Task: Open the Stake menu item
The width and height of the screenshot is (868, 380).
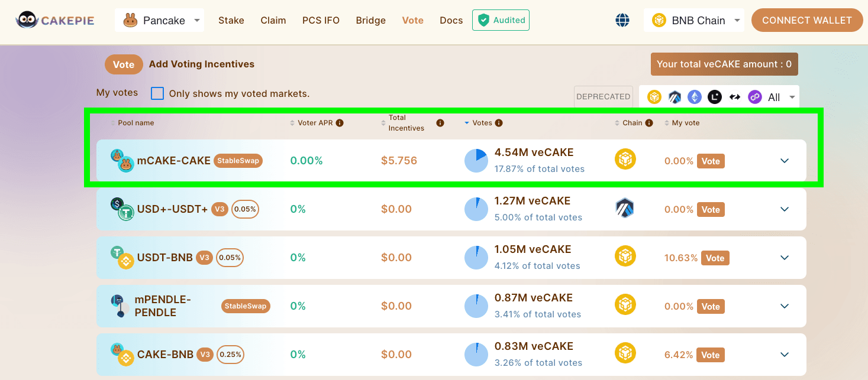Action: coord(231,20)
